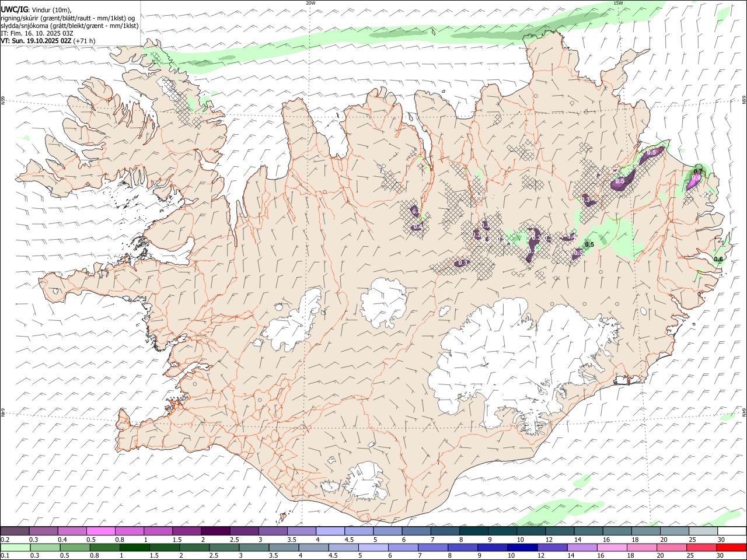Click the 'IT: Fim. 16. 10. 2025 03Z' line
The height and width of the screenshot is (560, 747).
coord(37,33)
